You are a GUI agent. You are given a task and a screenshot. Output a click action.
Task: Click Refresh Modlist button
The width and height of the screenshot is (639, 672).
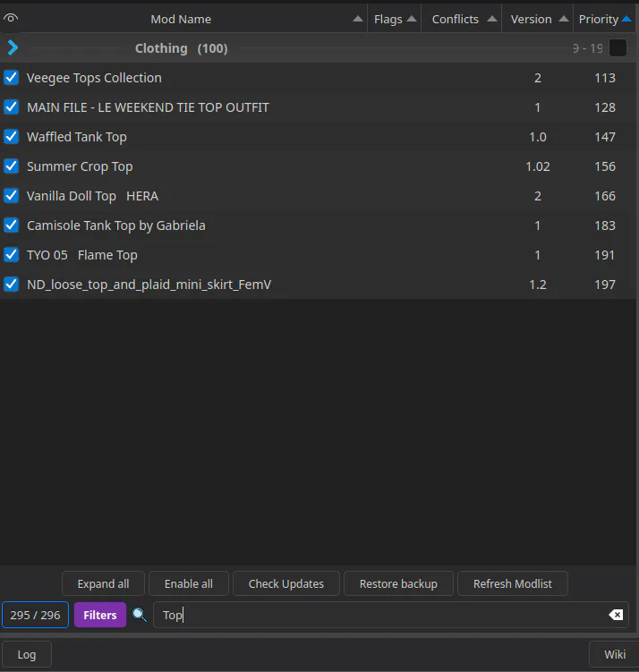point(513,583)
